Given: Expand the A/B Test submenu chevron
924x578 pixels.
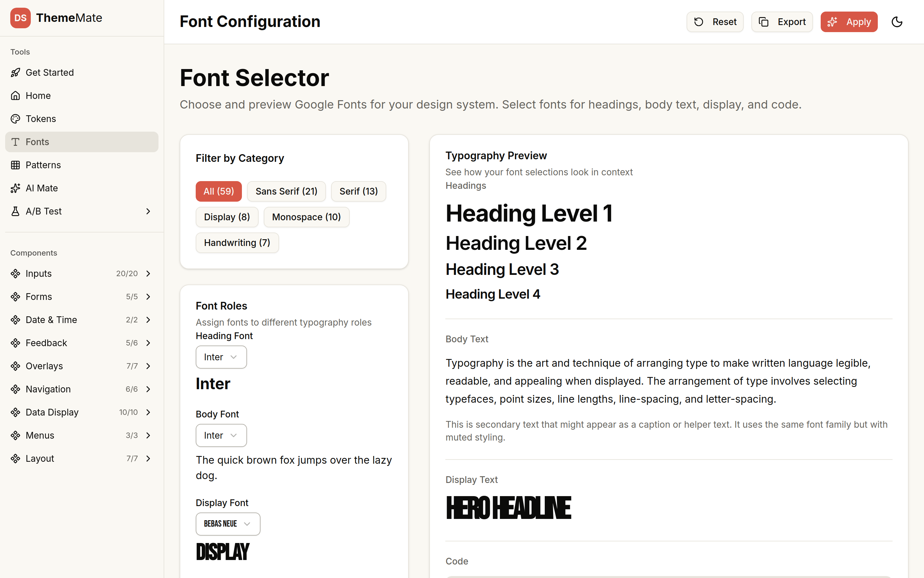Looking at the screenshot, I should click(148, 211).
